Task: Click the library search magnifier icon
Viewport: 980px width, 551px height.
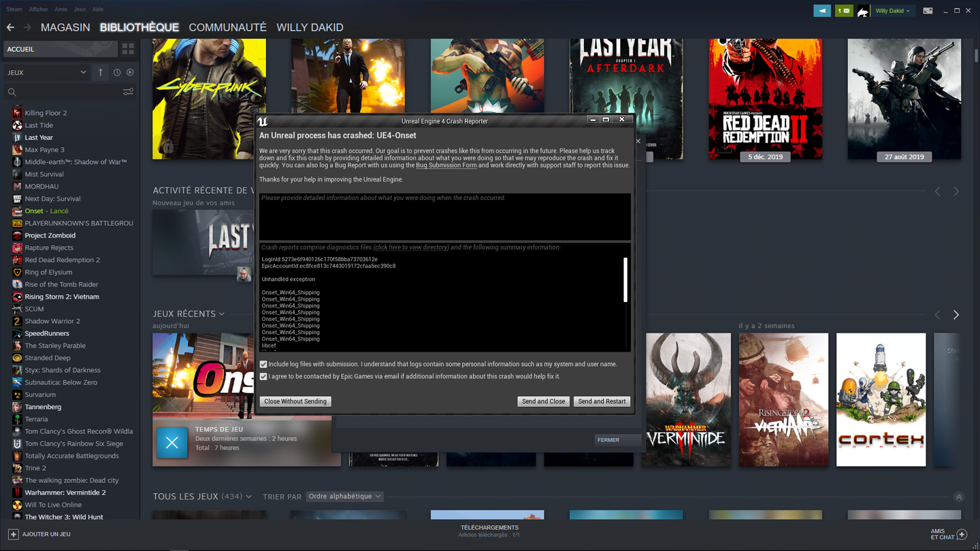Action: [x=12, y=92]
